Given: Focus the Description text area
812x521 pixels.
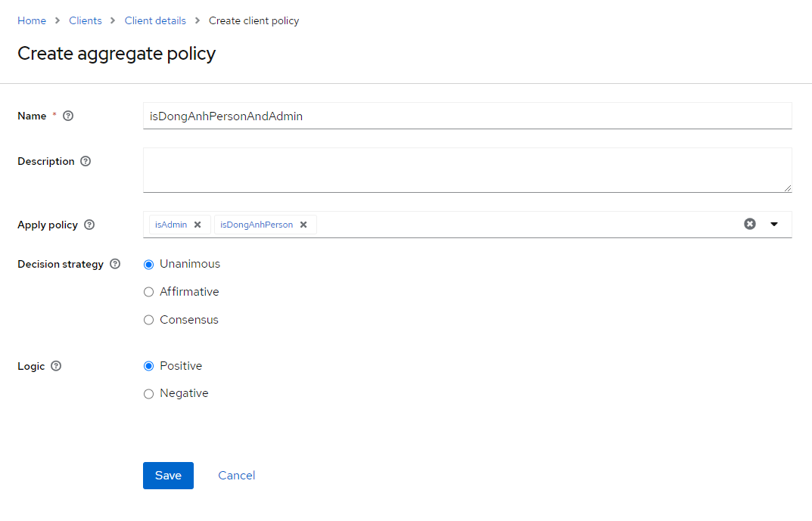Looking at the screenshot, I should coord(467,170).
